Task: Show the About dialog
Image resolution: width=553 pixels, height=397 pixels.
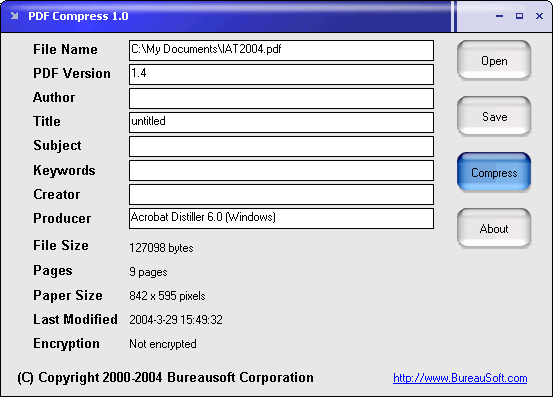Action: (x=494, y=228)
